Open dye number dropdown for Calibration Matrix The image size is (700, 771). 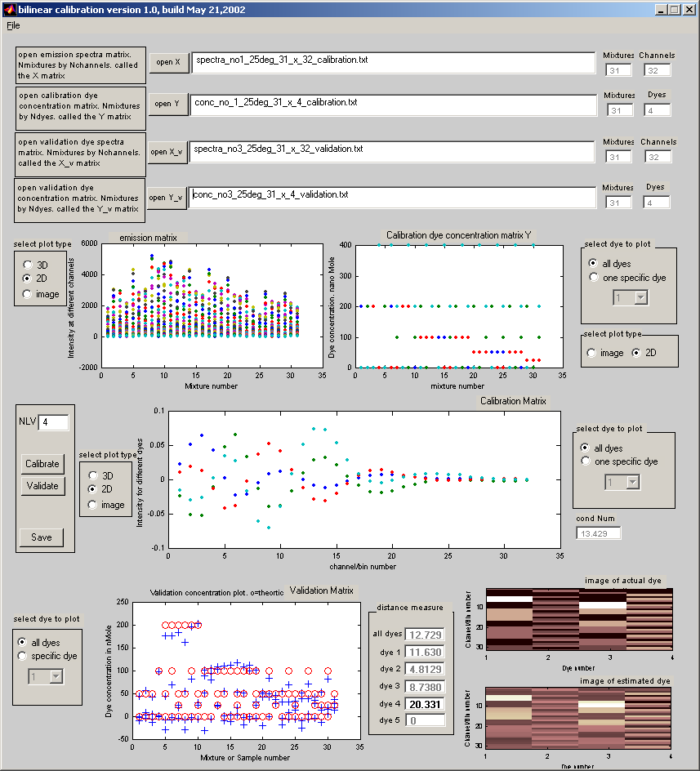tap(632, 483)
